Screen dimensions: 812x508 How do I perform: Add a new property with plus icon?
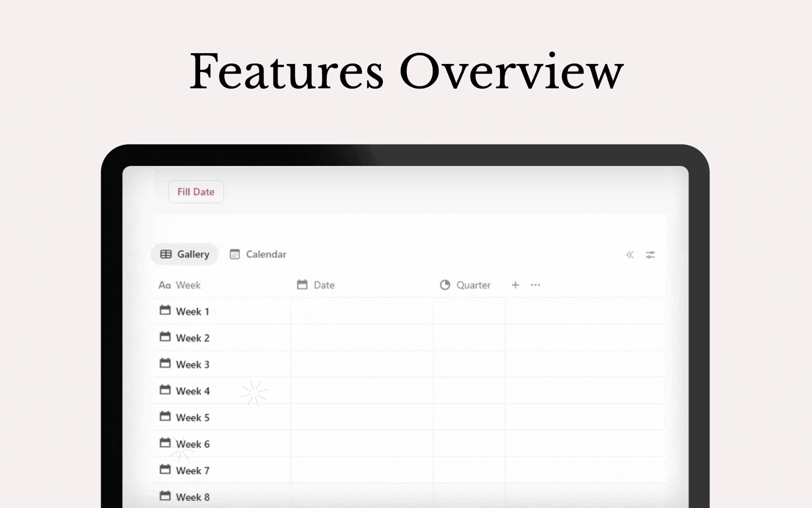[515, 285]
